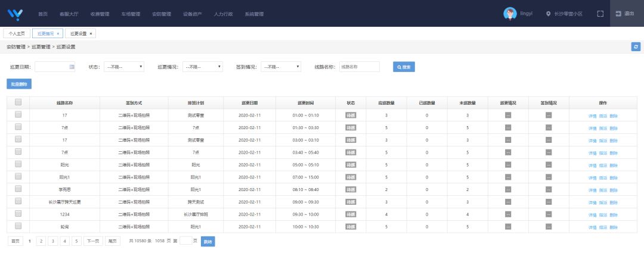
Task: Click the 待巡 badge in the 阳光 05:00 row
Action: pyautogui.click(x=351, y=165)
